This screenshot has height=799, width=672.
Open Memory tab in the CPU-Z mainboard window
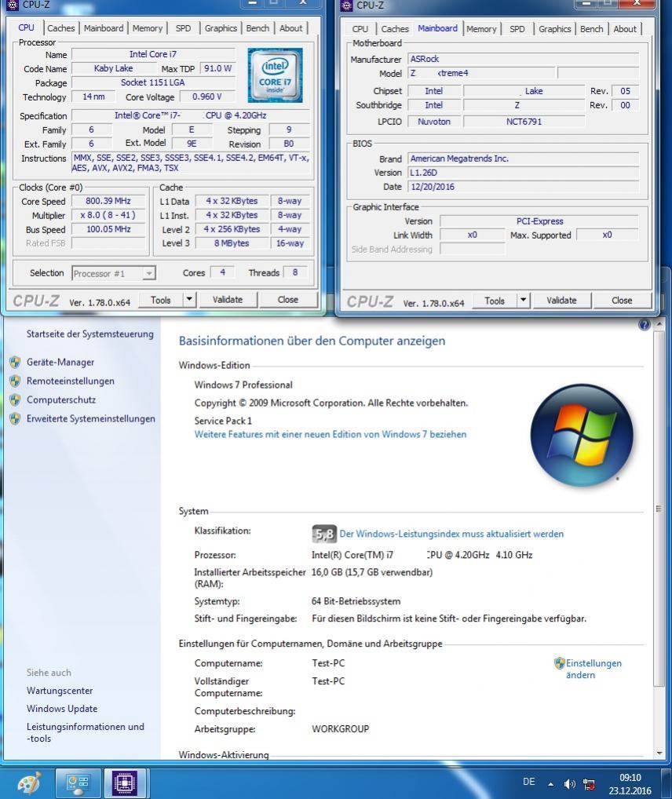481,29
